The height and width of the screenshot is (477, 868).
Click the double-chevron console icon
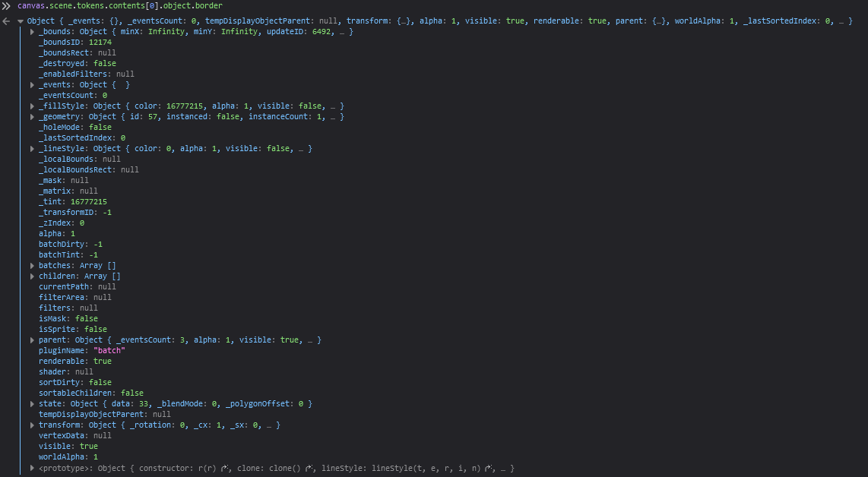[x=7, y=5]
